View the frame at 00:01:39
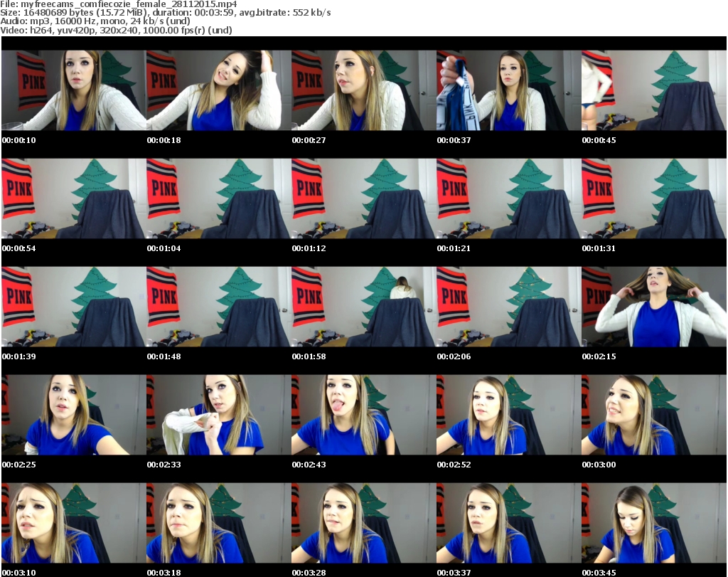Screen dimensions: 728x577 [x=74, y=307]
